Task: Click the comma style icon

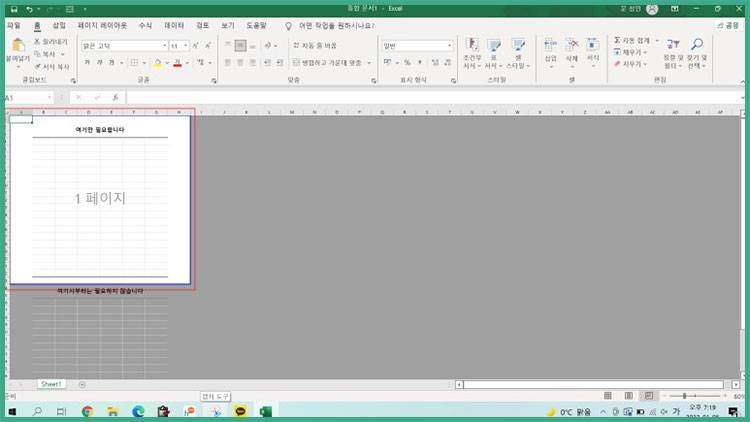Action: (x=419, y=63)
